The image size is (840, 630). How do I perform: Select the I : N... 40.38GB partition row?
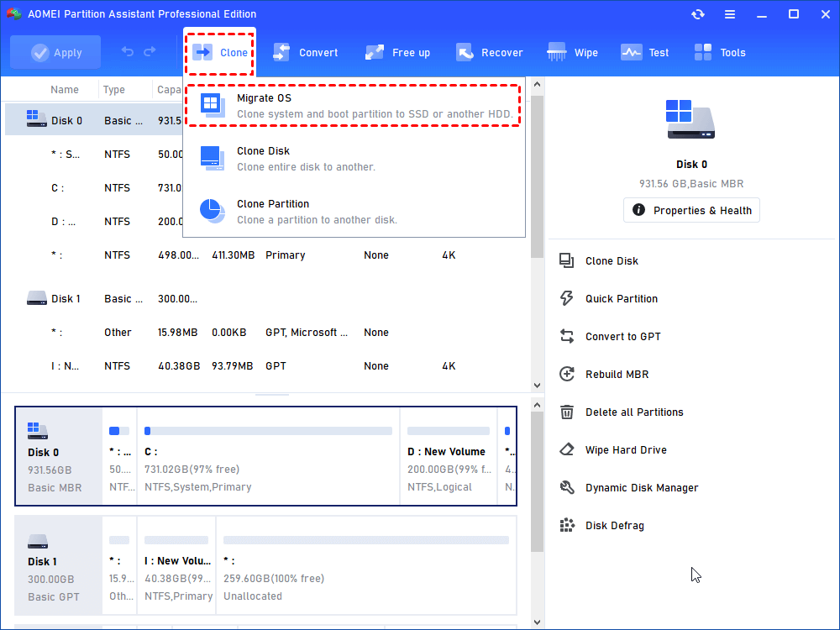point(267,366)
